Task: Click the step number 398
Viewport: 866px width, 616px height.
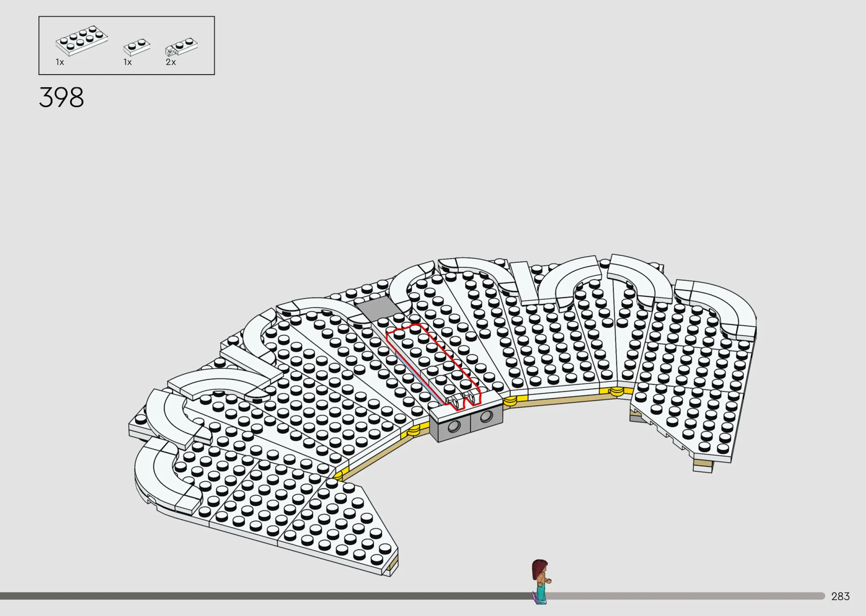Action: pyautogui.click(x=62, y=97)
